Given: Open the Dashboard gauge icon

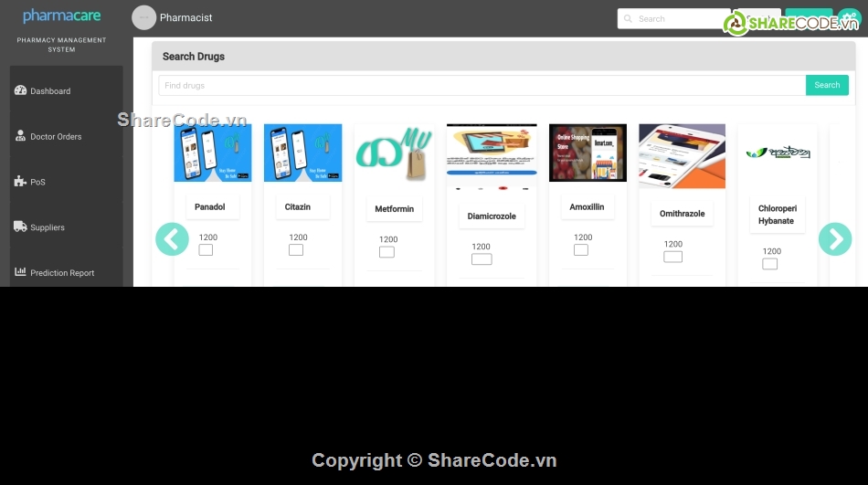Looking at the screenshot, I should click(20, 90).
